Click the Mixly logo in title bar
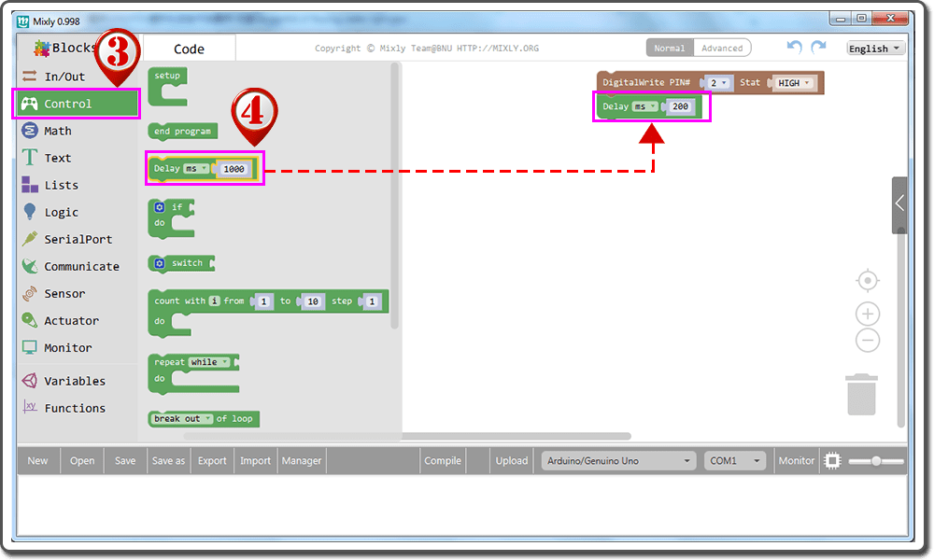Viewport: 934px width, 560px height. (x=22, y=21)
